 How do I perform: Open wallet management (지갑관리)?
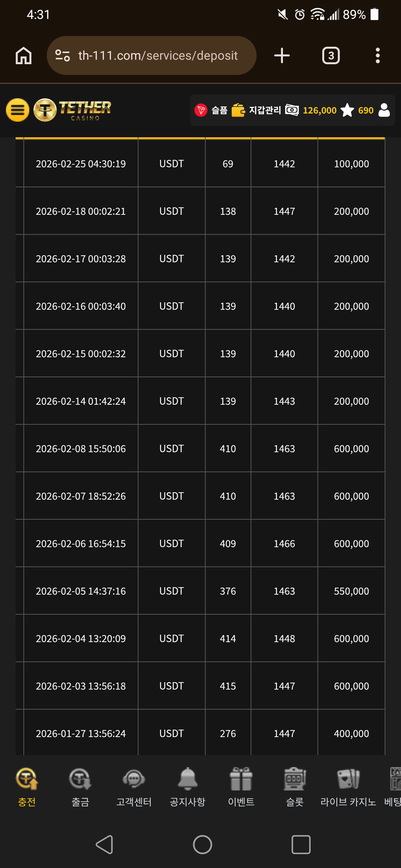[257, 110]
